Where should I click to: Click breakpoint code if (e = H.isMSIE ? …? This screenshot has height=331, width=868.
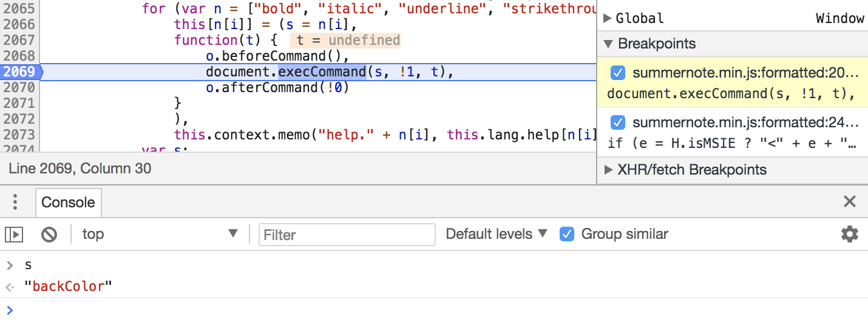tap(733, 144)
